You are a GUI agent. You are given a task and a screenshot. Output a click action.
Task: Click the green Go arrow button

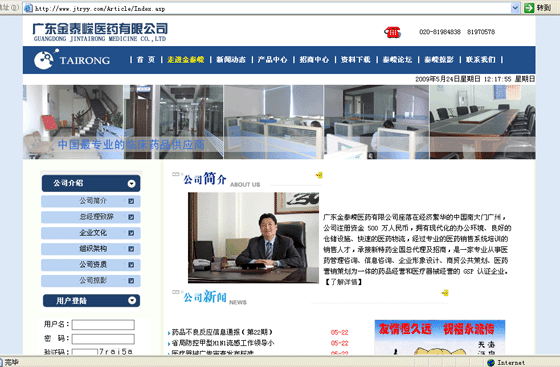[x=529, y=7]
